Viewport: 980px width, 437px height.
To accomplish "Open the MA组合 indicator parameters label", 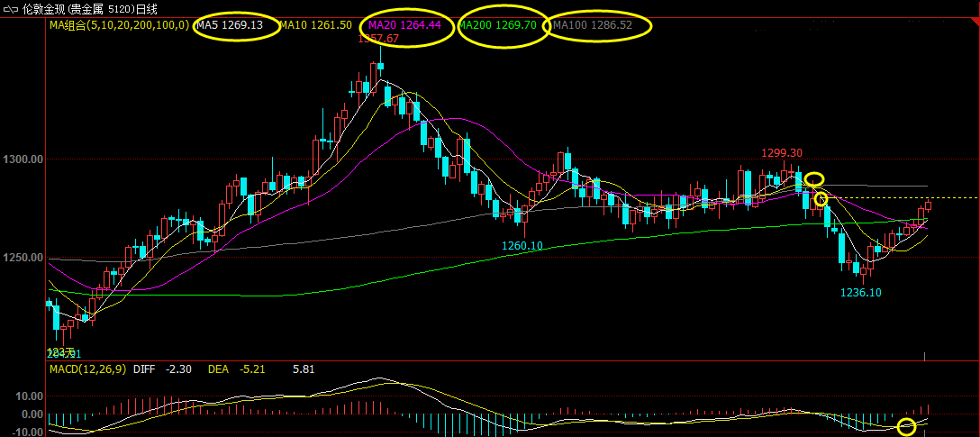I will coord(119,25).
